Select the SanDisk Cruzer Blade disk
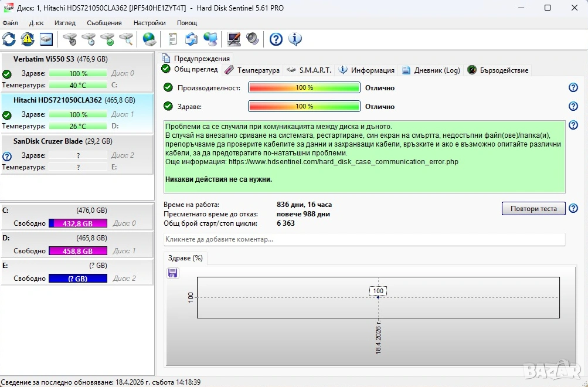Screen dimensions: 588x387 pos(55,141)
